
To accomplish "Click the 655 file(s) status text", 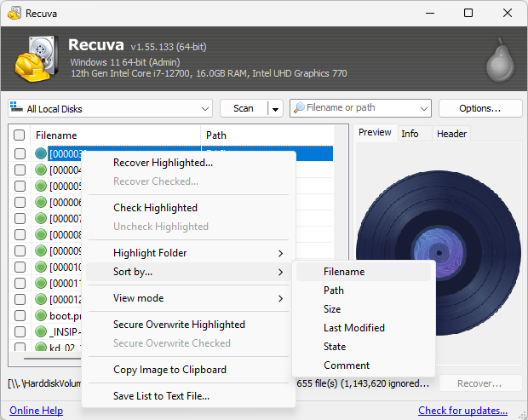I will (363, 383).
